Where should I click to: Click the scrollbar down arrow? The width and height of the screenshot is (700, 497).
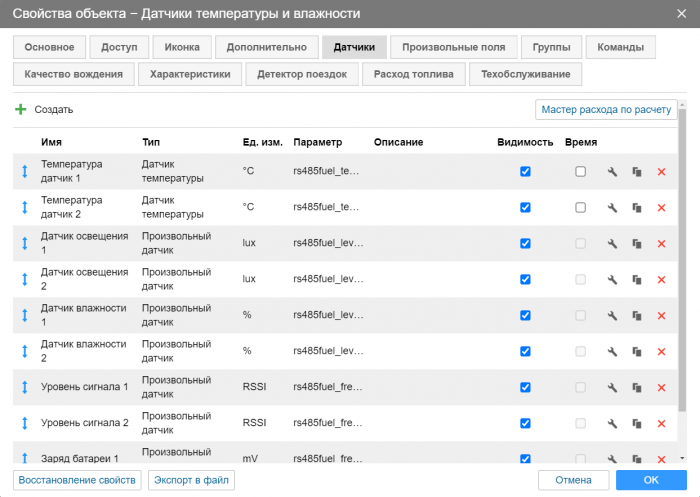pos(682,457)
